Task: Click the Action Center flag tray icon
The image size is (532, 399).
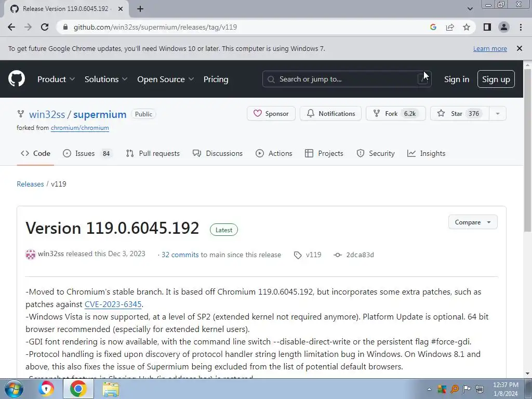Action: (467, 389)
